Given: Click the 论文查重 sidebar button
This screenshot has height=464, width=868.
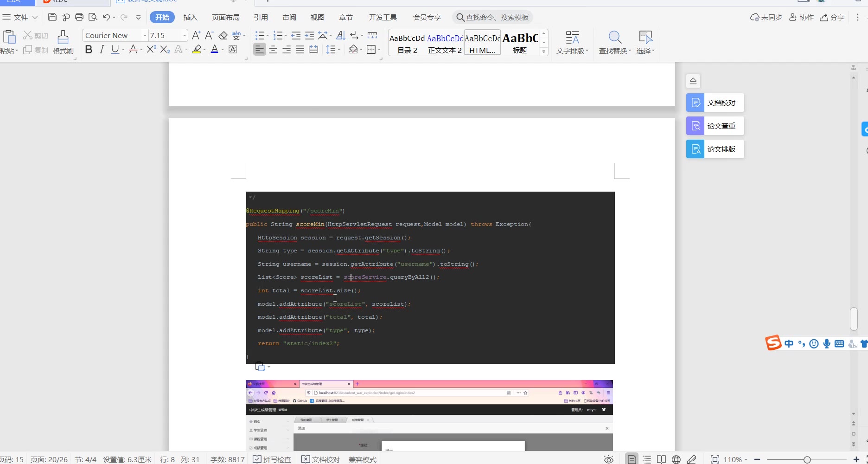Looking at the screenshot, I should point(715,126).
